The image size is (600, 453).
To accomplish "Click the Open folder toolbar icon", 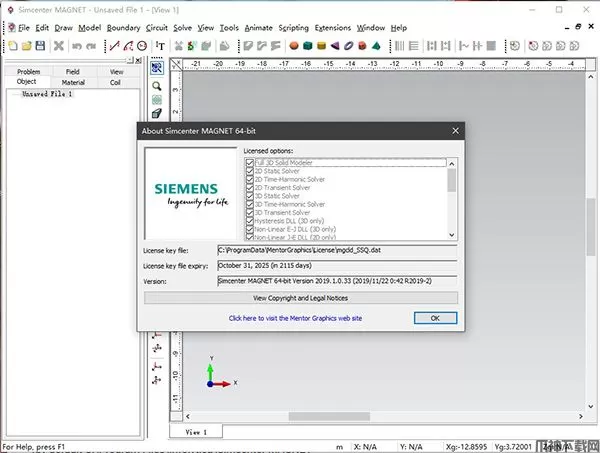I will 25,46.
